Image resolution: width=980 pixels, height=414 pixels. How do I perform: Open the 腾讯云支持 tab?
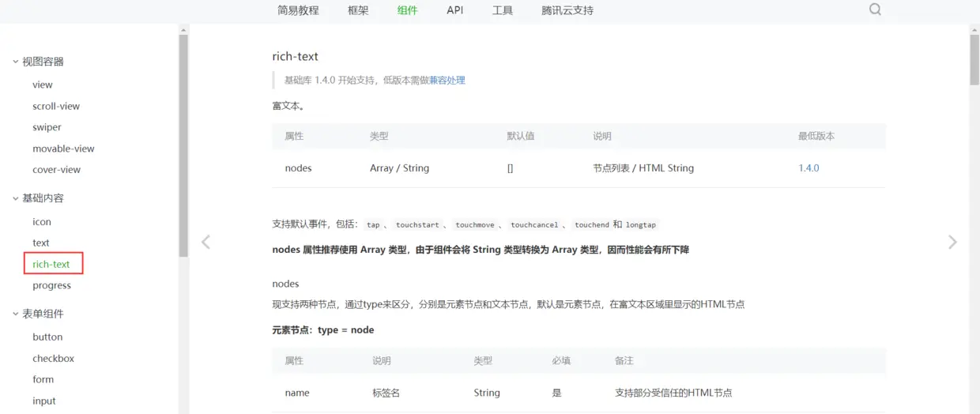click(567, 10)
